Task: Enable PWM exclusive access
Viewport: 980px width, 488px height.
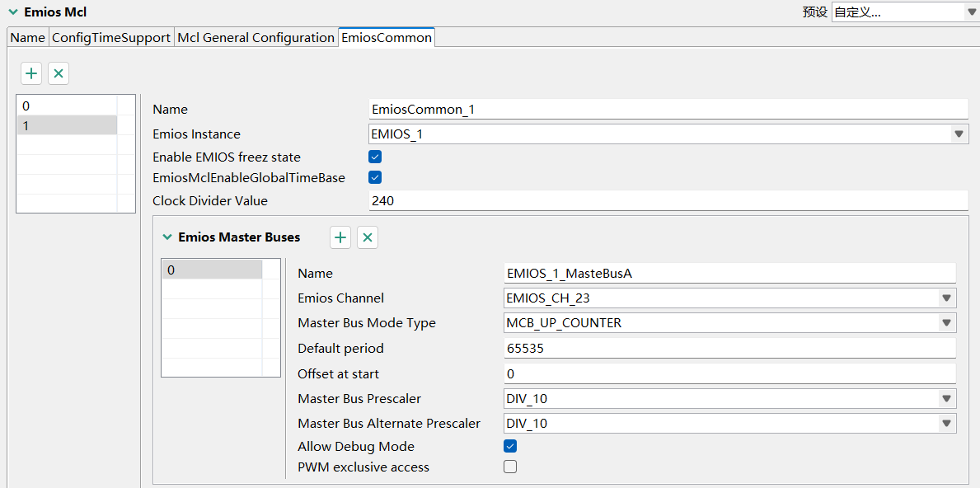Action: click(x=510, y=466)
